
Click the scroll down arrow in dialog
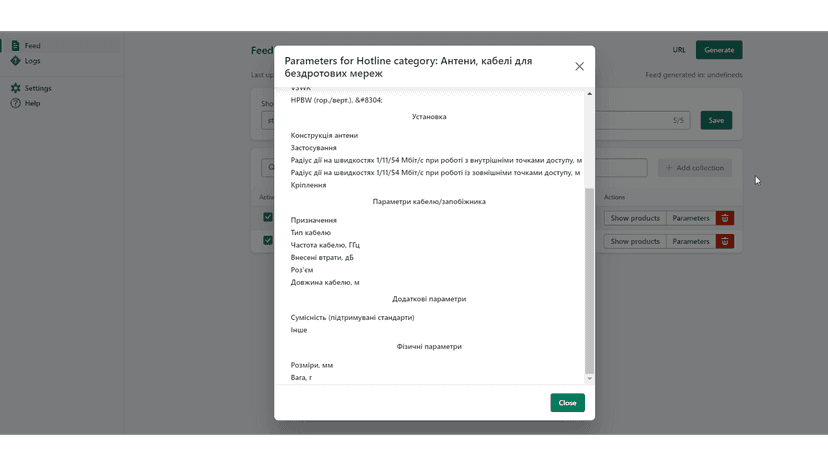coord(589,378)
